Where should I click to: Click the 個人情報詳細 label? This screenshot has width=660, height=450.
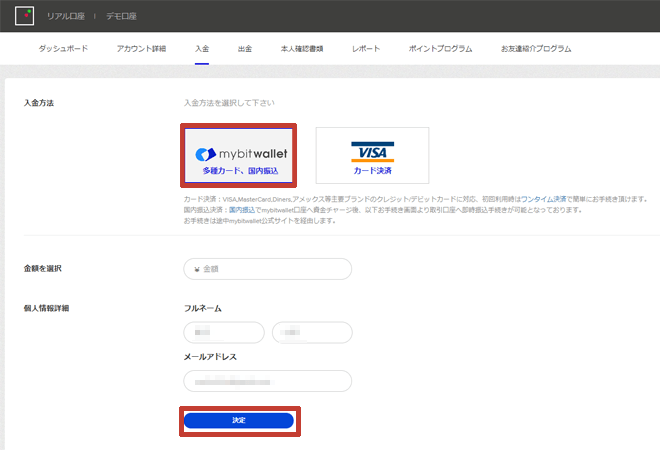(x=46, y=308)
